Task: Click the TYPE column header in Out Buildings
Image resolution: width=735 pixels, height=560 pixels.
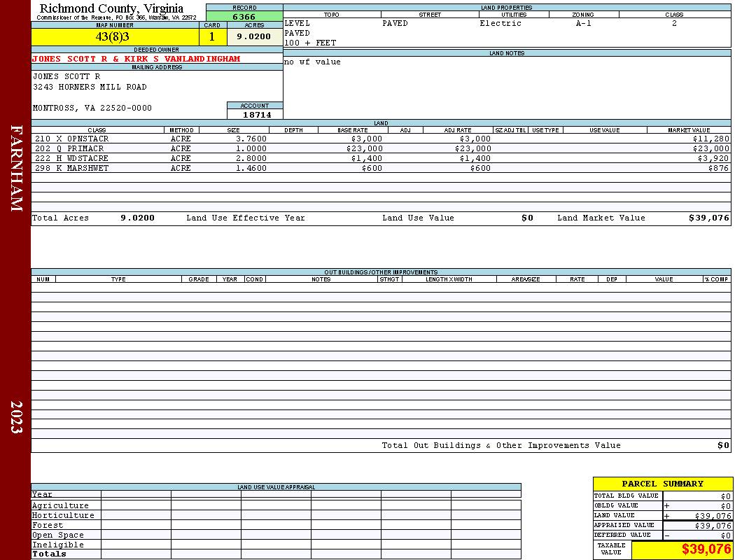Action: click(118, 279)
